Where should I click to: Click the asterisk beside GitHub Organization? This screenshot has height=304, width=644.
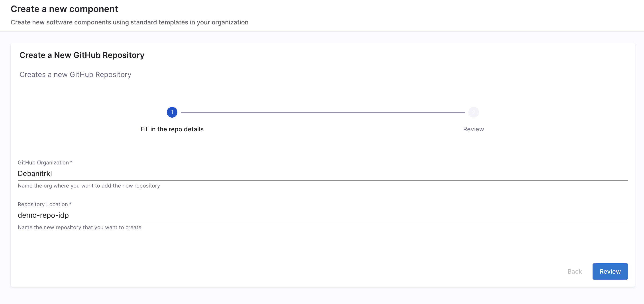point(71,162)
